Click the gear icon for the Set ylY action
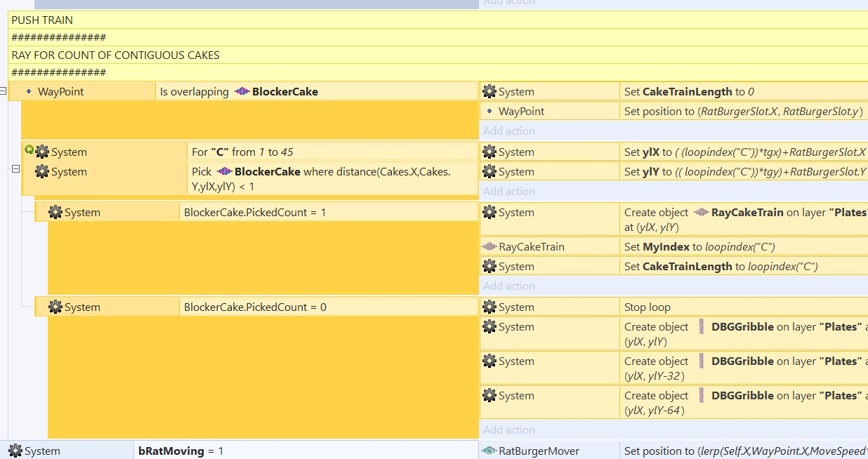Screen dimensions: 868x459 tap(489, 171)
